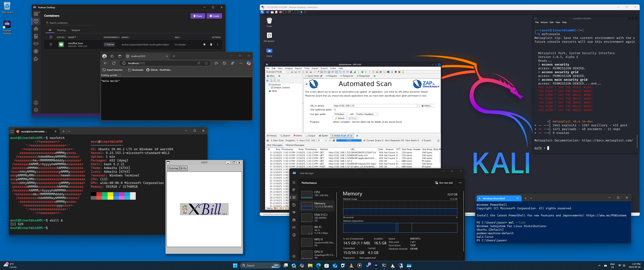Open Task Manager settings gear
The height and width of the screenshot is (270, 644).
pos(294,256)
